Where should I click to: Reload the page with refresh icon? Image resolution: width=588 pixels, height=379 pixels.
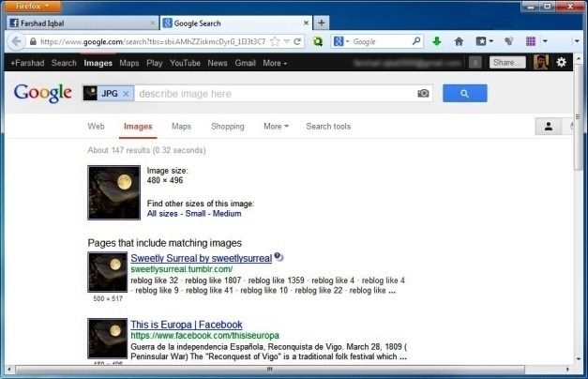(x=297, y=41)
